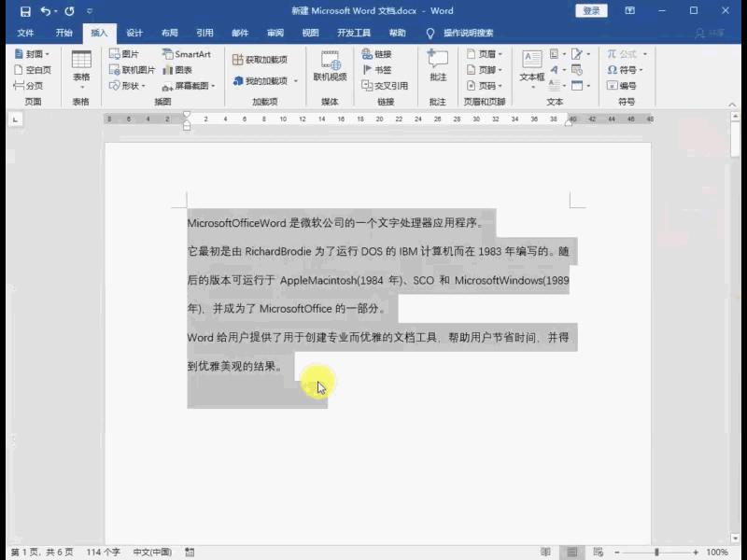
Task: Switch to Read Mode in the status bar
Action: click(545, 552)
